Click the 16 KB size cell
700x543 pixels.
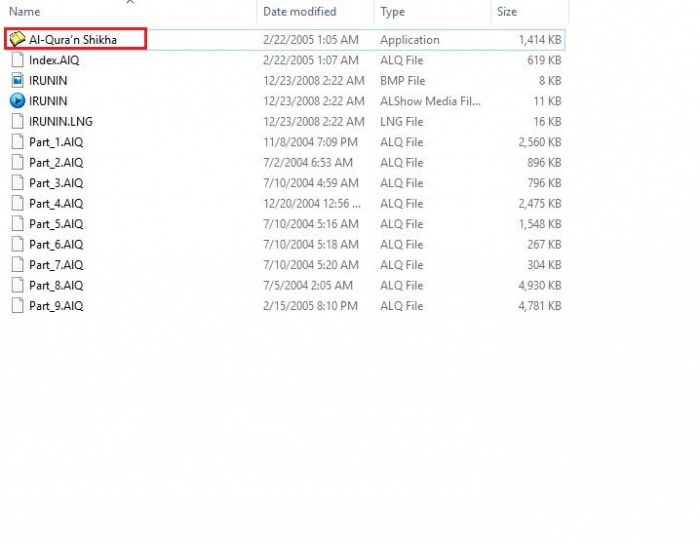pos(547,122)
